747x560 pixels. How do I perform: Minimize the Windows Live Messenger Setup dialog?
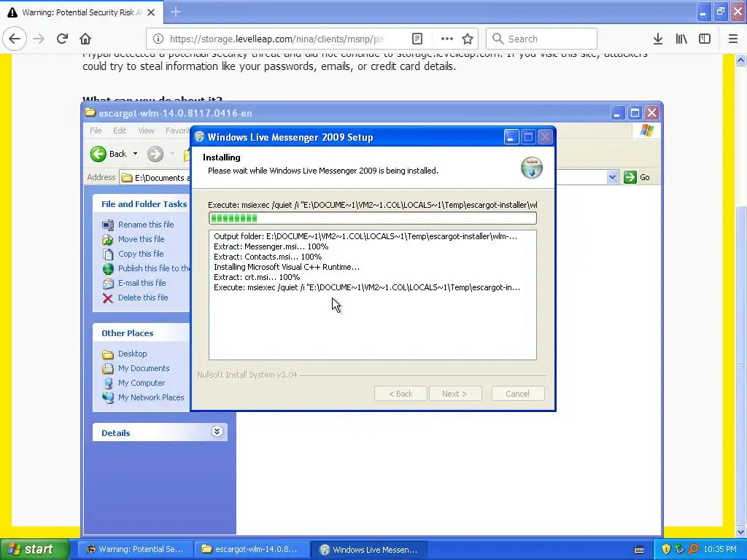pyautogui.click(x=511, y=137)
